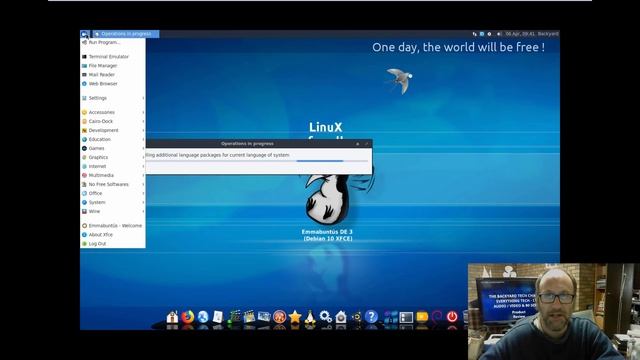The image size is (640, 360).
Task: Expand the Settings submenu
Action: pos(113,98)
